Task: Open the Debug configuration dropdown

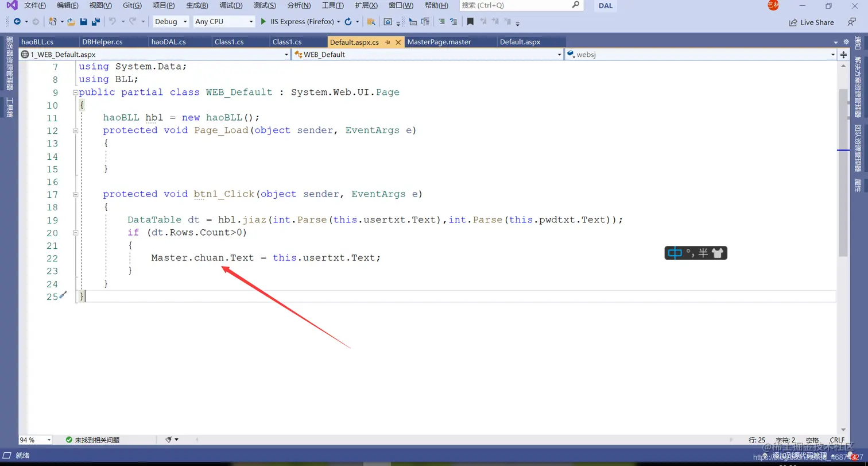Action: click(x=170, y=22)
